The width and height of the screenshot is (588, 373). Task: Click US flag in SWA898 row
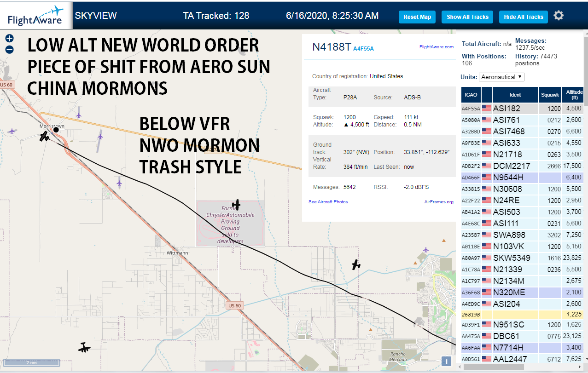[487, 235]
